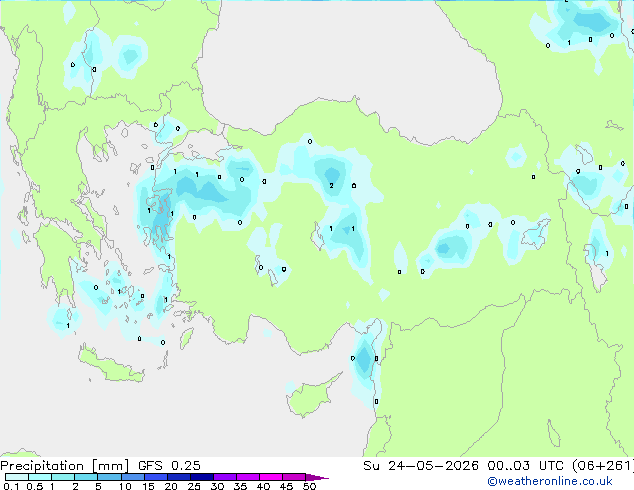Click the 40–45 mm bright magenta swatch
Screen dimensions: 634x490
(x=271, y=477)
